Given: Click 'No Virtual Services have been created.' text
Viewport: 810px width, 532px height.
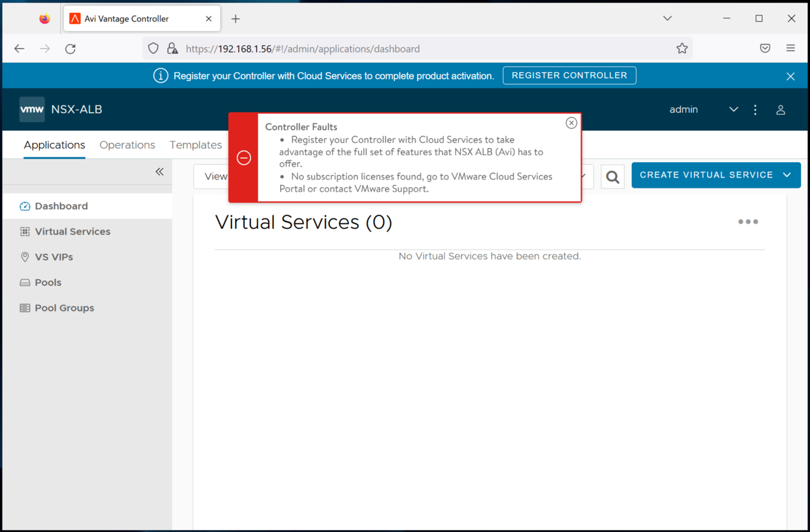Looking at the screenshot, I should click(x=489, y=257).
